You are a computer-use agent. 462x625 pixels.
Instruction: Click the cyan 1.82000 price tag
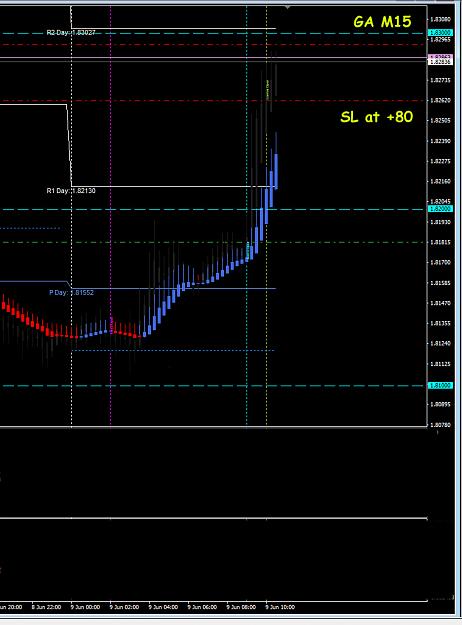pos(440,208)
